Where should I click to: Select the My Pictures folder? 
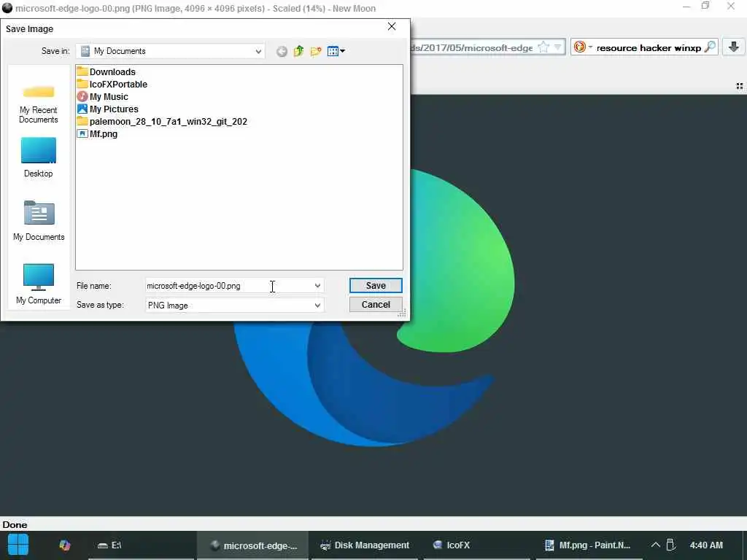pos(108,109)
